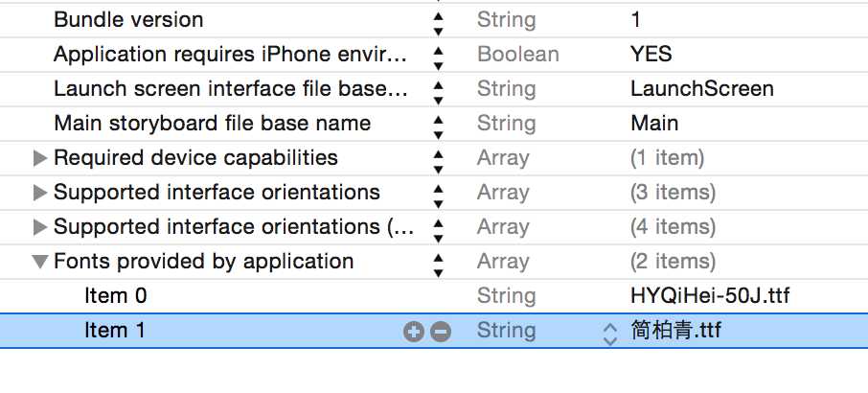
Task: Open key stepper for Bundle version
Action: 439,20
